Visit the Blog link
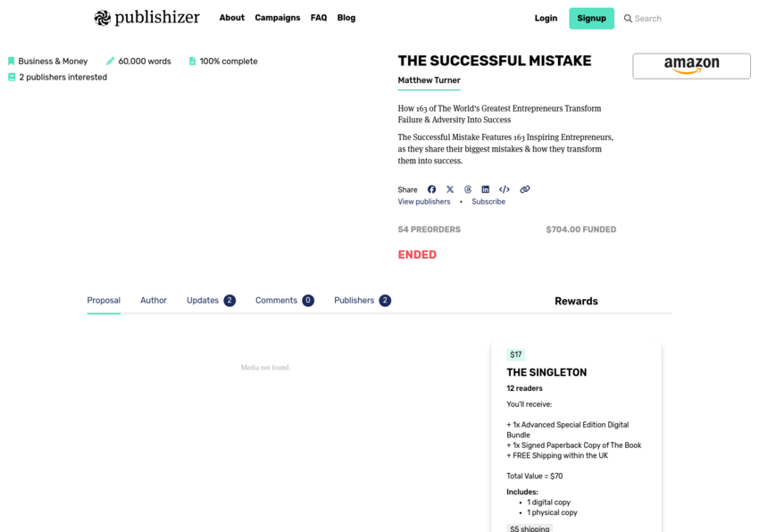 (x=346, y=18)
